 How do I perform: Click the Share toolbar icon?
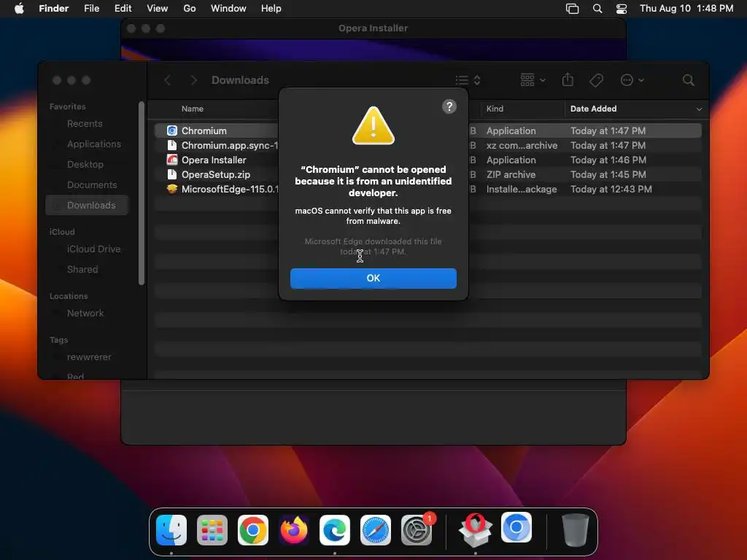coord(568,79)
